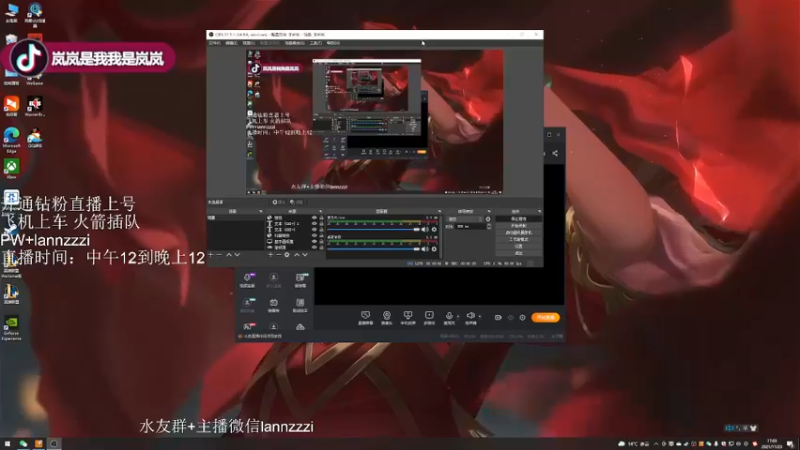Viewport: 800px width, 450px height.
Task: Toggle microphone in the live companion toolbar
Action: tap(449, 316)
